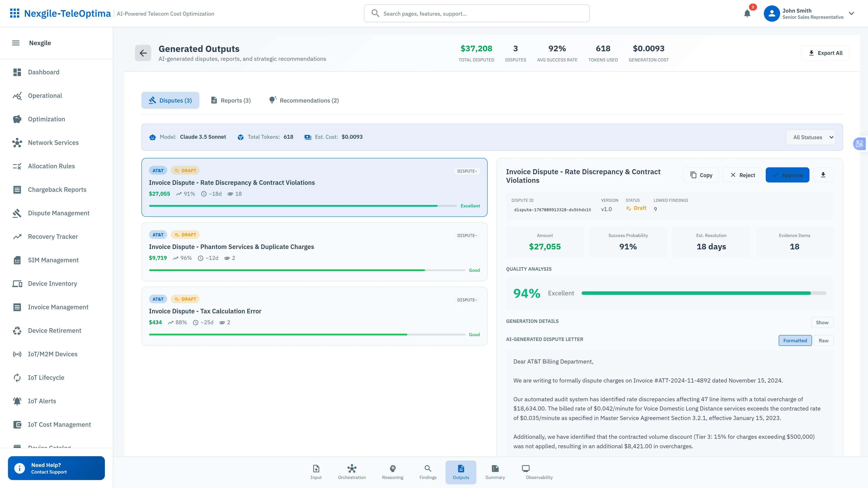Toggle the sidebar with the hamburger menu
The image size is (868, 488).
[x=16, y=43]
